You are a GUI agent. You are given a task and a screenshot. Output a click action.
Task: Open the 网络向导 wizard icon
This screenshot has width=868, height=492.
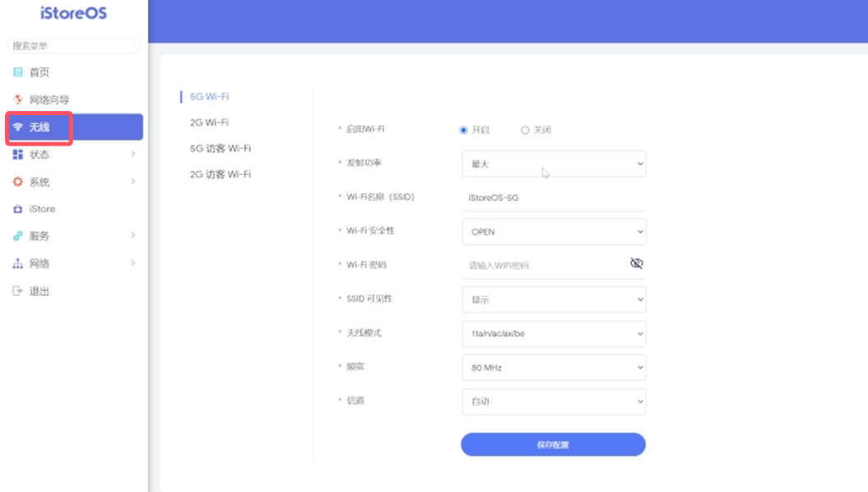(18, 100)
